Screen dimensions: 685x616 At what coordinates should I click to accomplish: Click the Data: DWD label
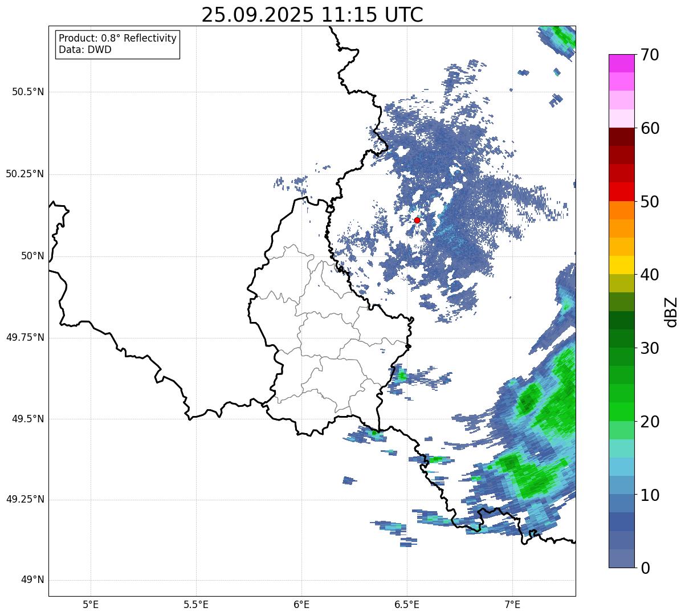click(x=85, y=50)
